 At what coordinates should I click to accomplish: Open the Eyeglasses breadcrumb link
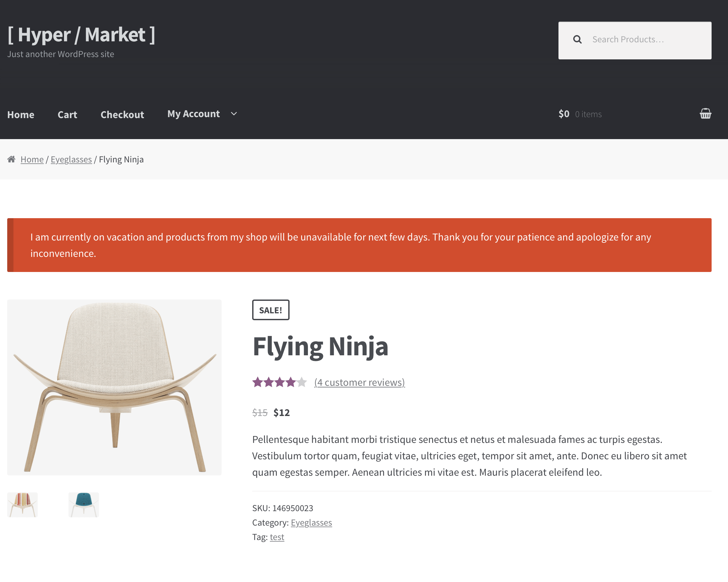click(71, 159)
